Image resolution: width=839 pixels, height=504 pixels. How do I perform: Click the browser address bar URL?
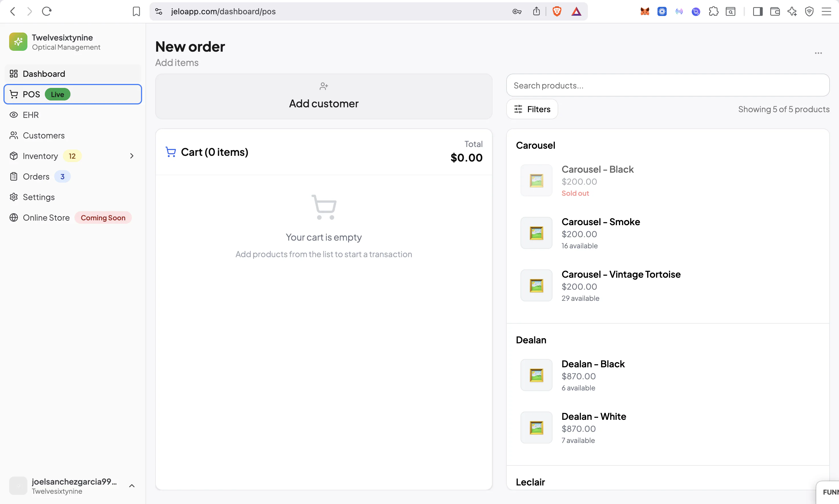tap(223, 11)
